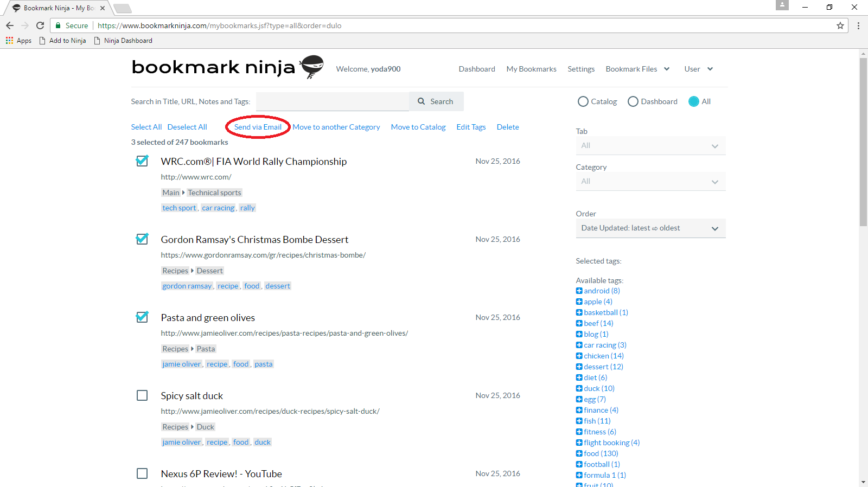This screenshot has width=868, height=487.
Task: Check the Nexus 6P Review checkbox
Action: [142, 473]
